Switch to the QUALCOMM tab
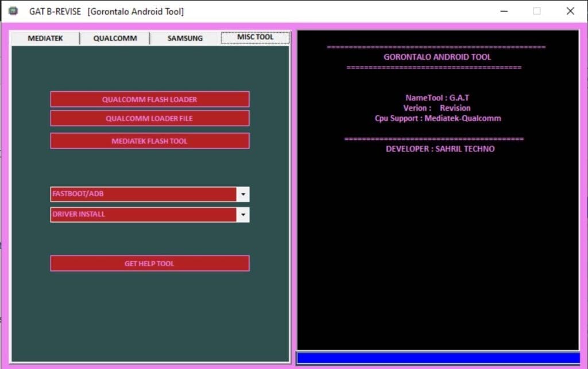Image resolution: width=588 pixels, height=369 pixels. [114, 38]
